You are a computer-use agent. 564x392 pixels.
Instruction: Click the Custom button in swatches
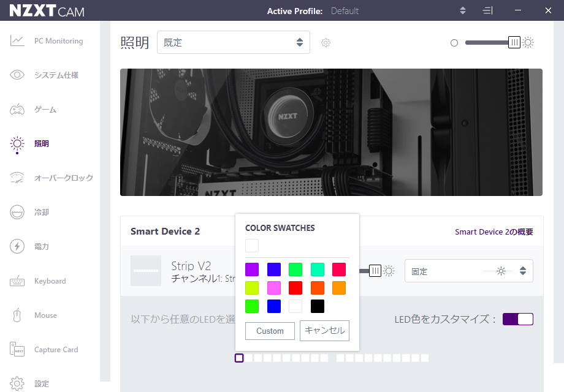tap(270, 331)
